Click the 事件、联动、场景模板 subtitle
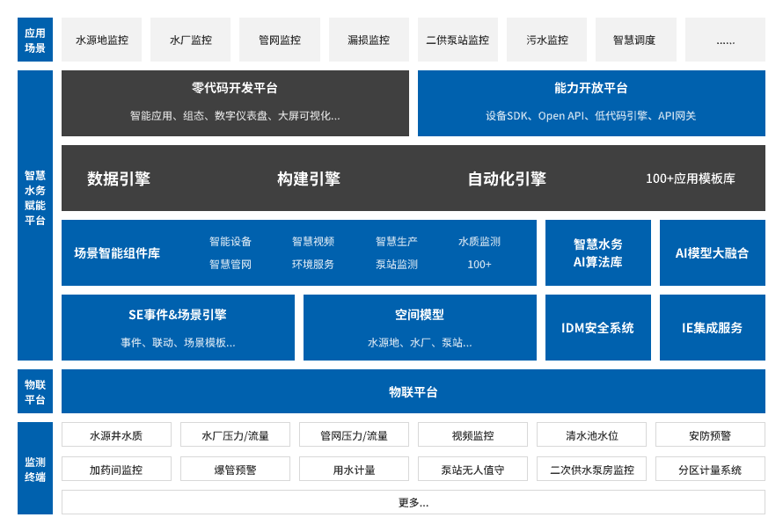Screen dimensions: 783x532 point(178,343)
